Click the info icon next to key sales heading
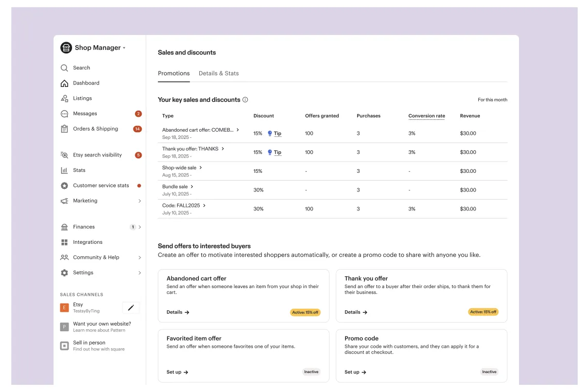The height and width of the screenshot is (391, 588). tap(245, 100)
